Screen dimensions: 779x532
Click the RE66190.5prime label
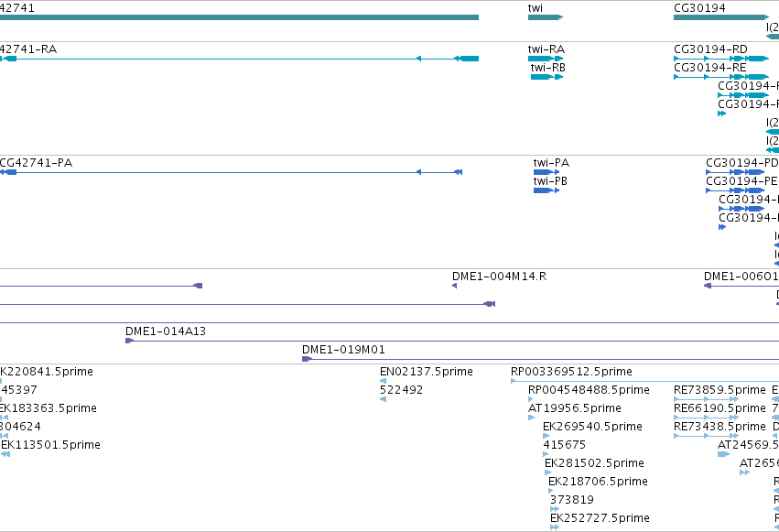coord(719,408)
